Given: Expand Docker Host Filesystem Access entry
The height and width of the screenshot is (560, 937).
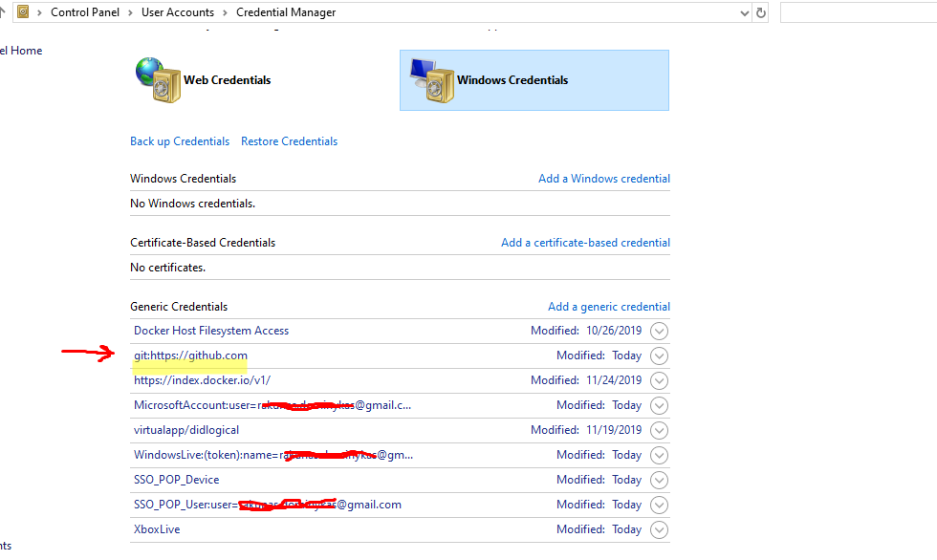Looking at the screenshot, I should pos(659,331).
